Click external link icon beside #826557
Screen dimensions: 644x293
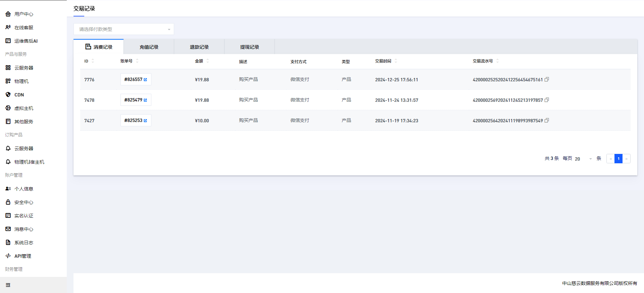coord(145,80)
